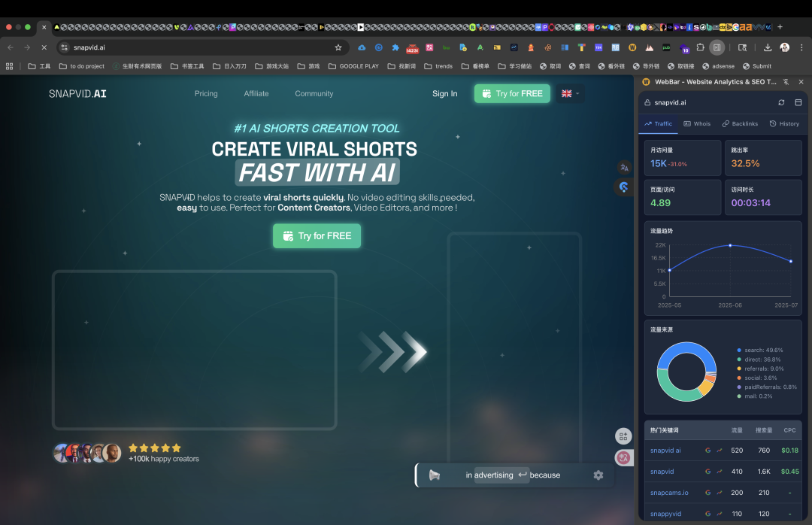Click the snapcams.io keyword
This screenshot has width=812, height=525.
(x=669, y=493)
